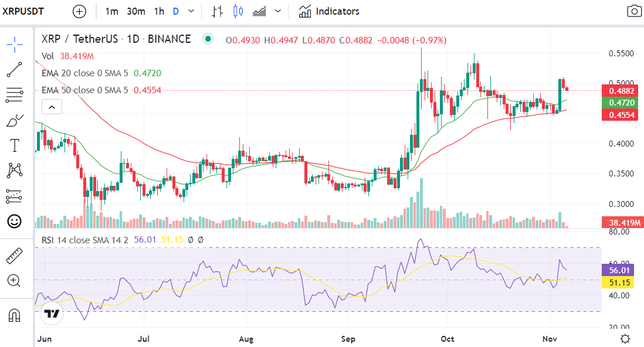This screenshot has height=347, width=644.
Task: Click the XRP / TetherUS symbol title
Action: click(x=80, y=39)
